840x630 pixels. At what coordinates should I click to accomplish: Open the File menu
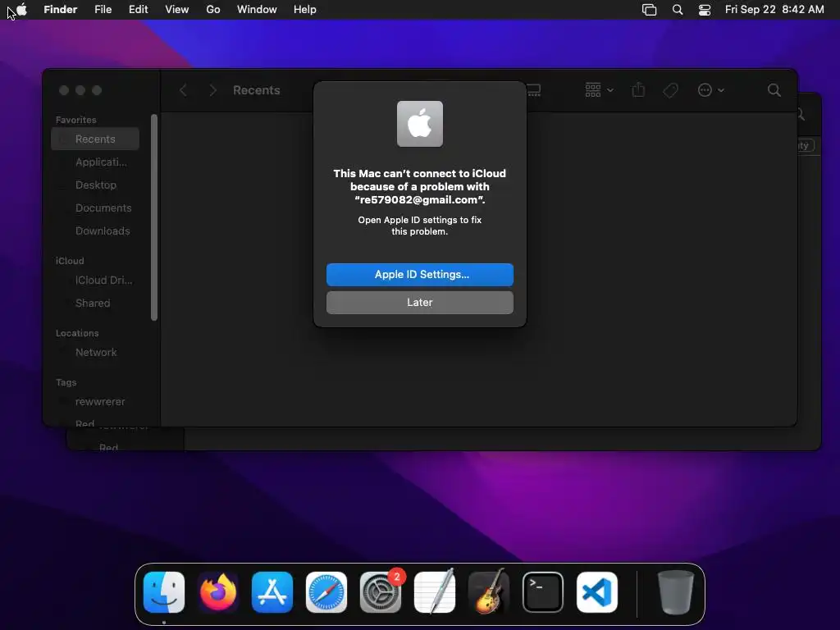pyautogui.click(x=103, y=9)
